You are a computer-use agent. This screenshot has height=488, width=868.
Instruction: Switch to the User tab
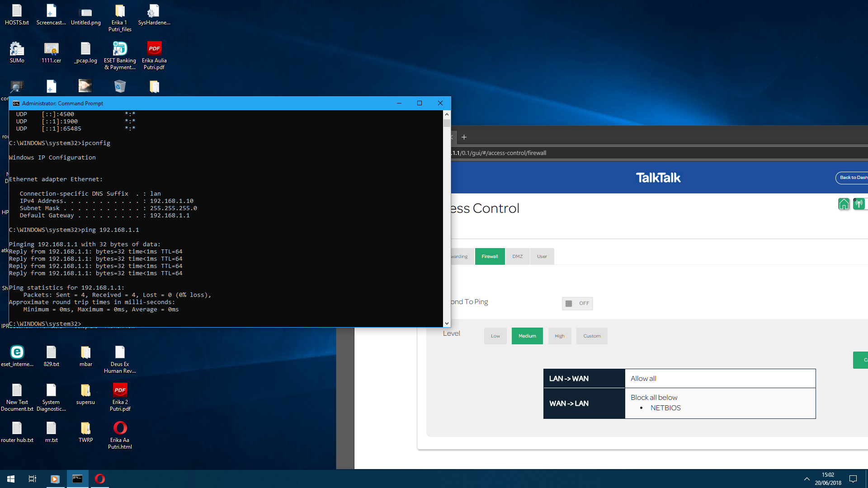point(542,256)
